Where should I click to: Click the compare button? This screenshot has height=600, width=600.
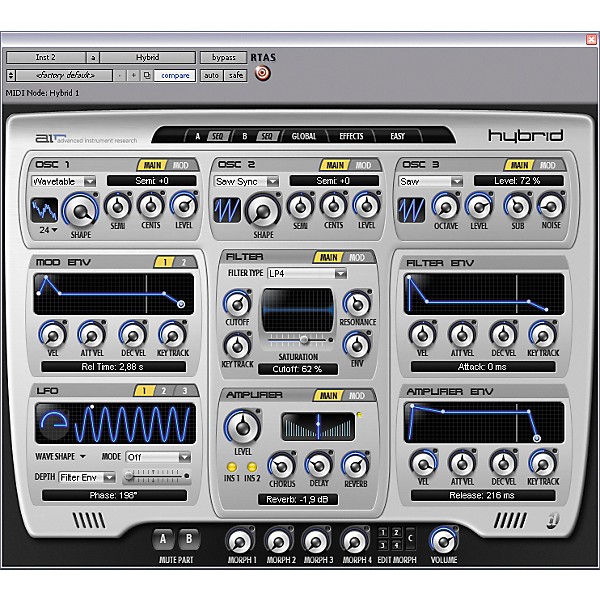(x=173, y=75)
